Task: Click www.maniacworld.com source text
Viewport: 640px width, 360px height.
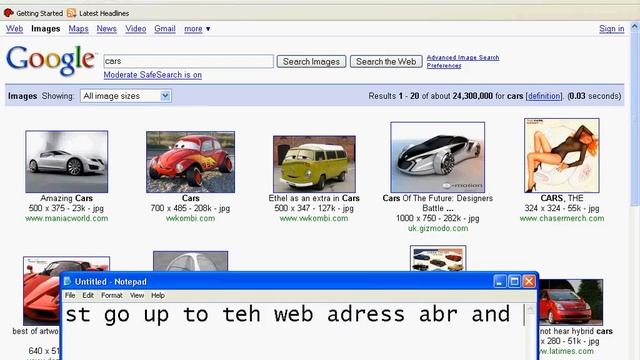Action: tap(67, 218)
